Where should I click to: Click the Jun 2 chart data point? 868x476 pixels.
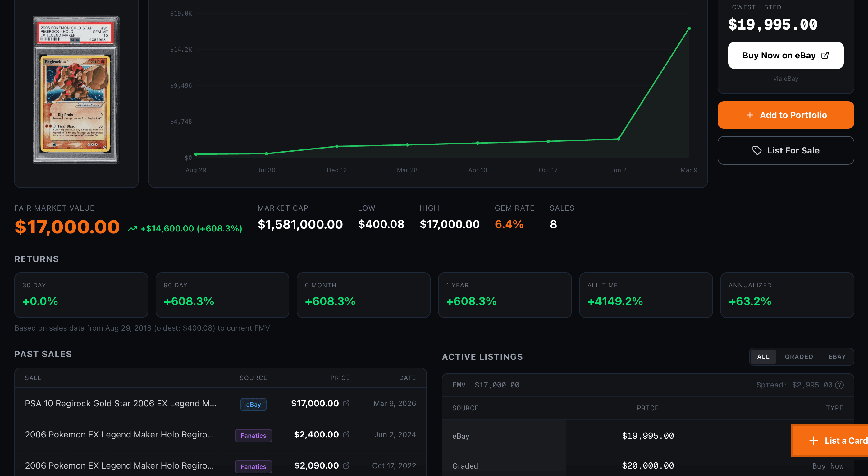click(x=619, y=139)
